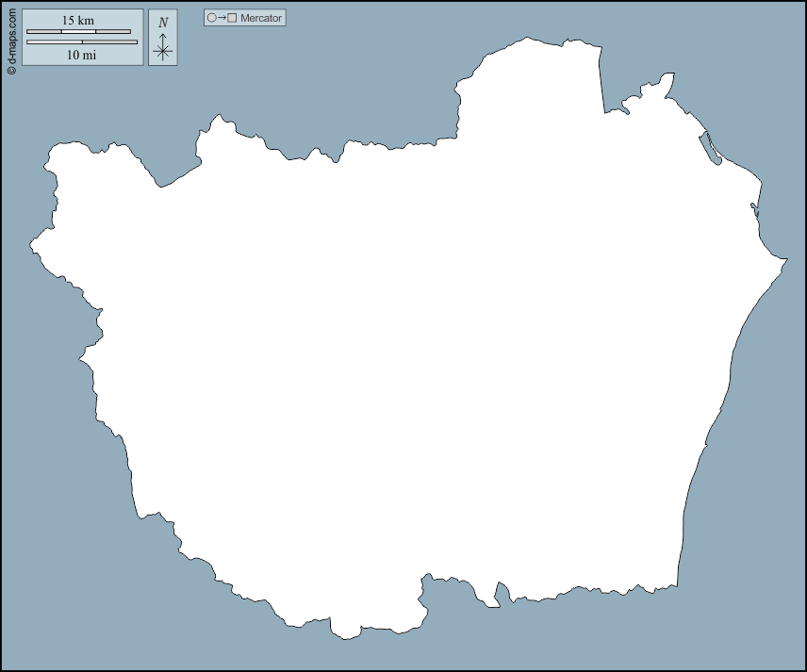Click the 10 mi scale label
807x672 pixels.
pyautogui.click(x=82, y=55)
